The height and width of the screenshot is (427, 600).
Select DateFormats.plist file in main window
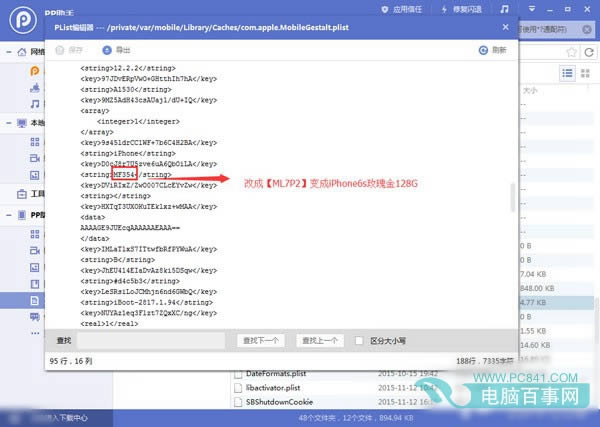tap(276, 373)
